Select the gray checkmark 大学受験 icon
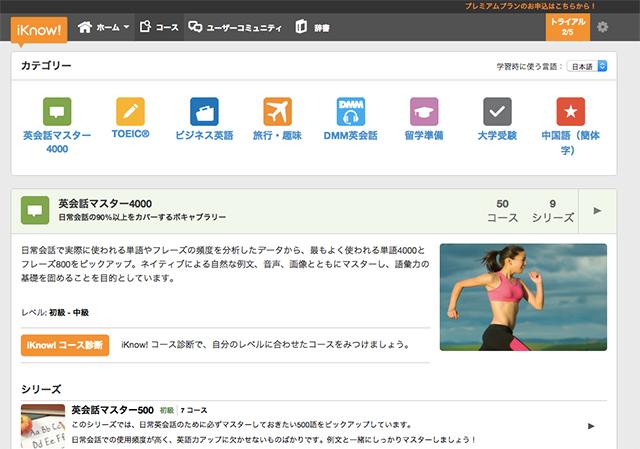640x449 pixels. point(497,111)
